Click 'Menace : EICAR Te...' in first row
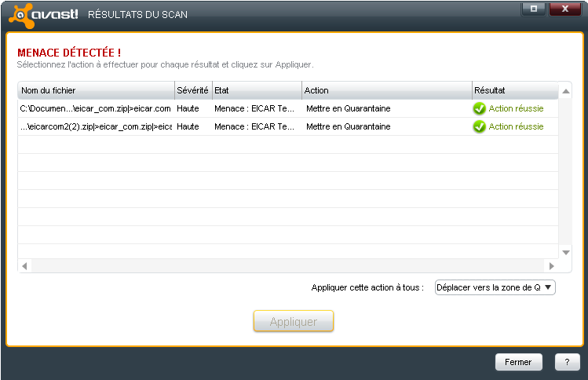Screen dimensions: 588x380 point(254,108)
